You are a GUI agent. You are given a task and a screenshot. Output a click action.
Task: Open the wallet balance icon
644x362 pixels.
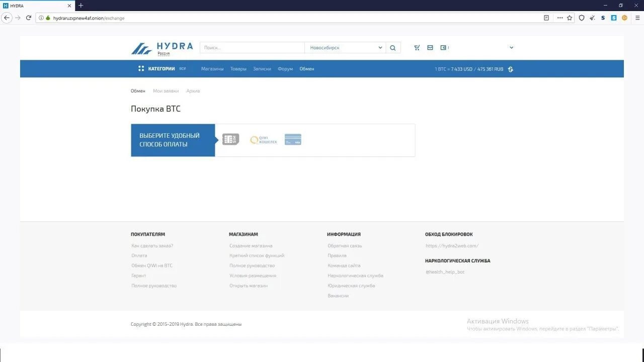(x=443, y=48)
